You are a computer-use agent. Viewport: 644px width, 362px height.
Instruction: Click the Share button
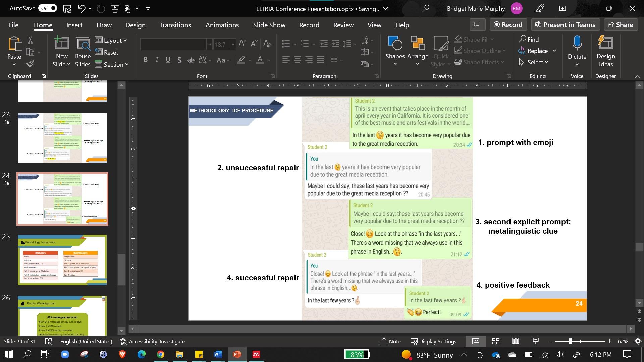click(621, 25)
